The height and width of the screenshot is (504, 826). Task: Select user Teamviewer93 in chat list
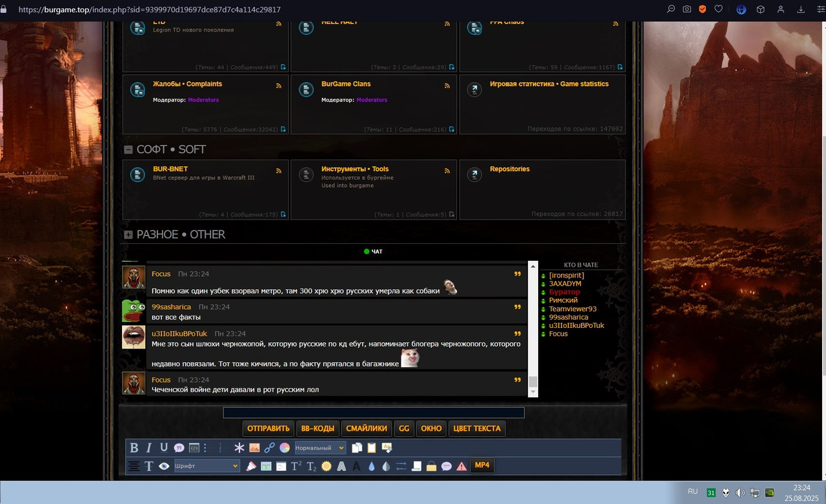pos(573,309)
